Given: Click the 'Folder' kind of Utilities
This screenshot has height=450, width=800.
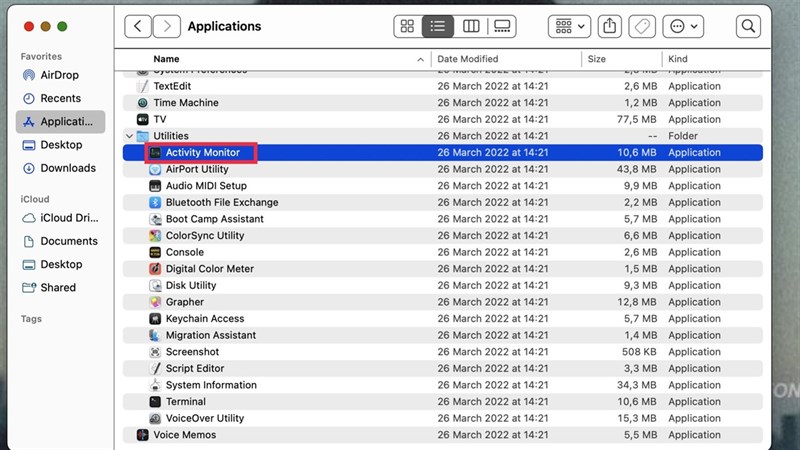Looking at the screenshot, I should pyautogui.click(x=683, y=136).
